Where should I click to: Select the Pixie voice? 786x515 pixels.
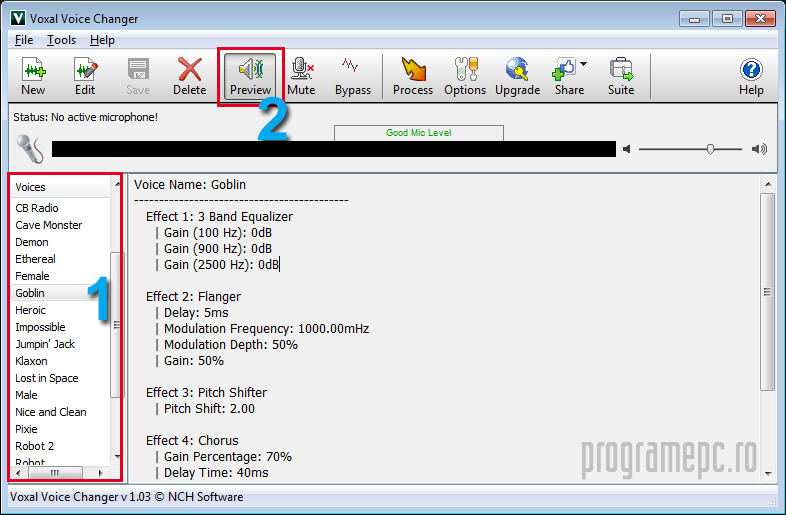click(x=60, y=429)
